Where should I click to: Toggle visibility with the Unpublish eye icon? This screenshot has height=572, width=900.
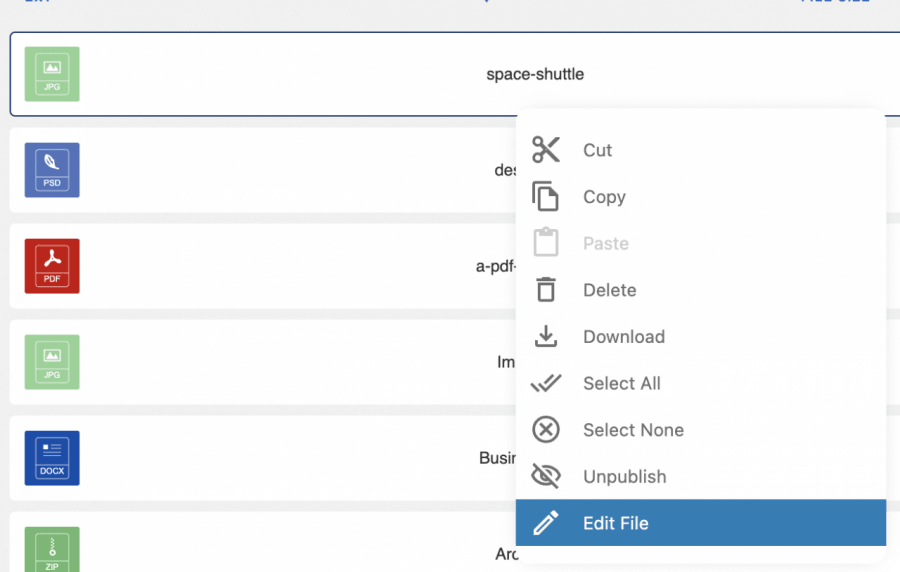point(546,477)
